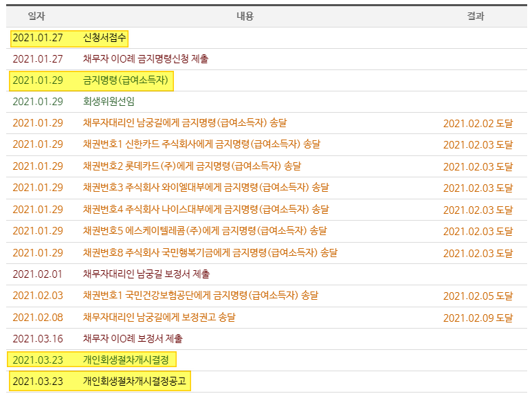Click 채권번호4 주식회사 나이스대부 송달 entry
532x396 pixels.
pyautogui.click(x=206, y=209)
